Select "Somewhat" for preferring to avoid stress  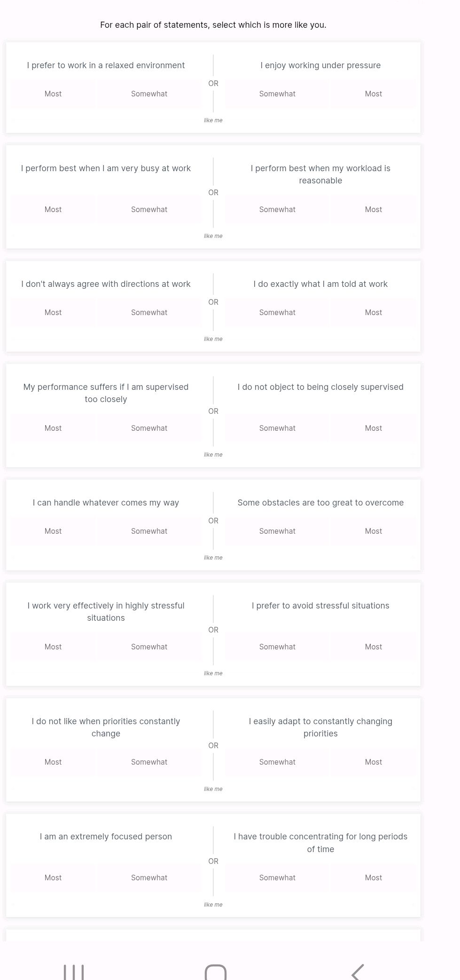277,647
